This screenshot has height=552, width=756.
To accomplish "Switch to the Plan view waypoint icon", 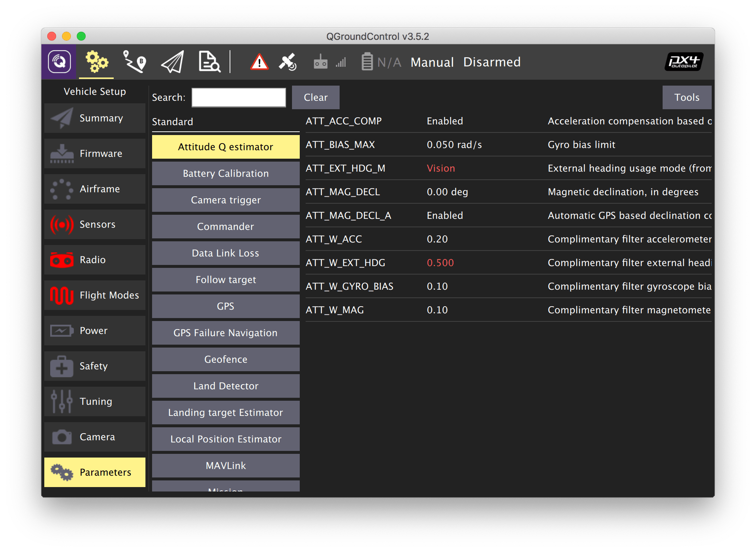I will point(134,62).
